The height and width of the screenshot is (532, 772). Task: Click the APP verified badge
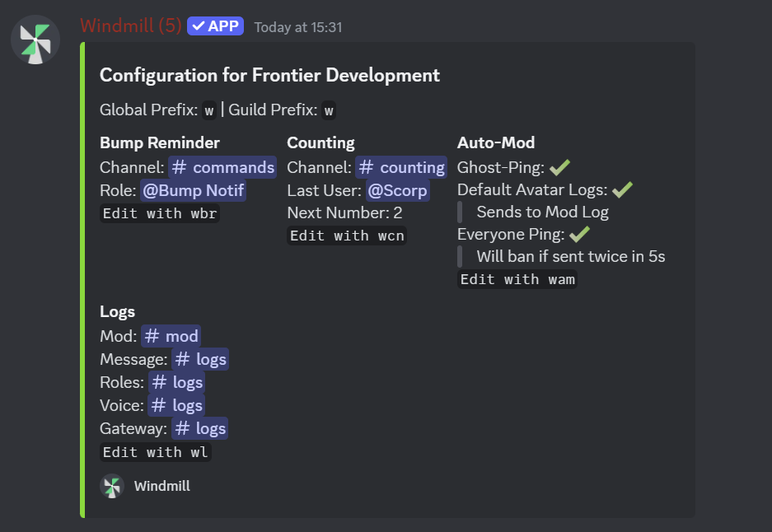(x=215, y=26)
